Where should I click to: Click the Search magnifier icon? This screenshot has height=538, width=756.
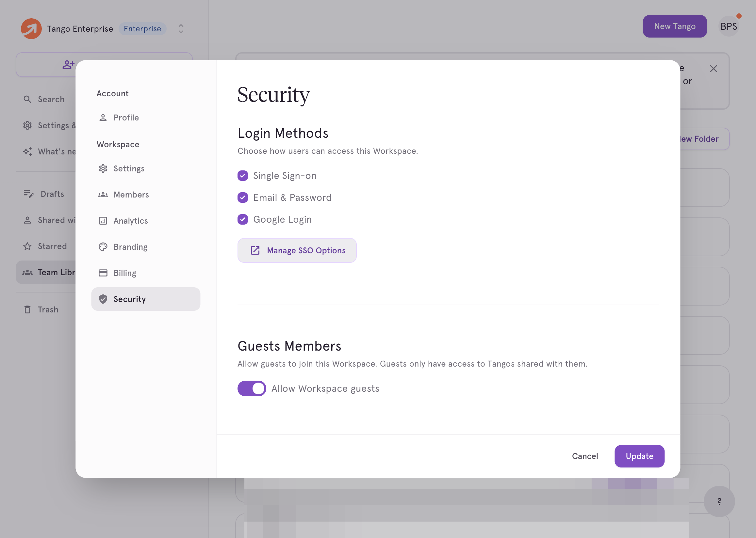click(x=27, y=99)
